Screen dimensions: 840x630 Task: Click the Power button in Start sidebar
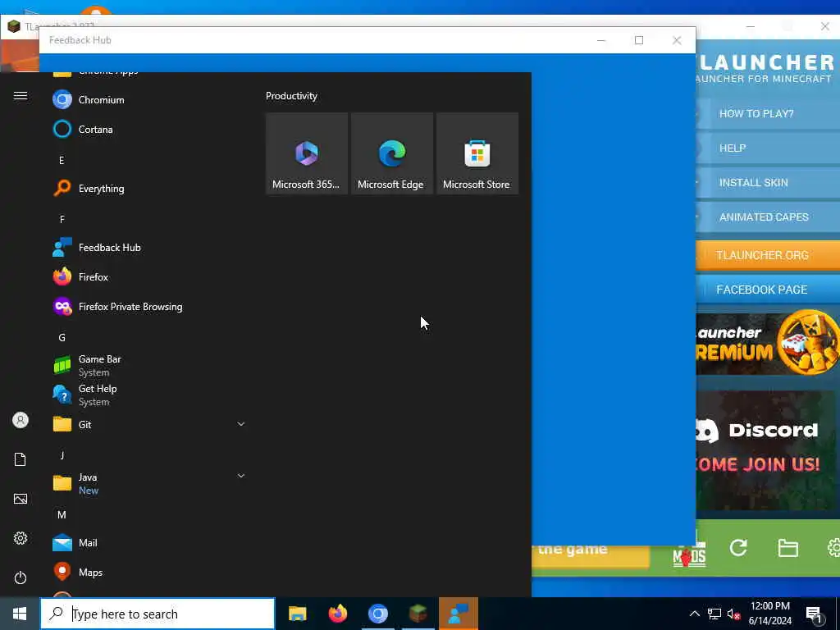click(x=21, y=577)
